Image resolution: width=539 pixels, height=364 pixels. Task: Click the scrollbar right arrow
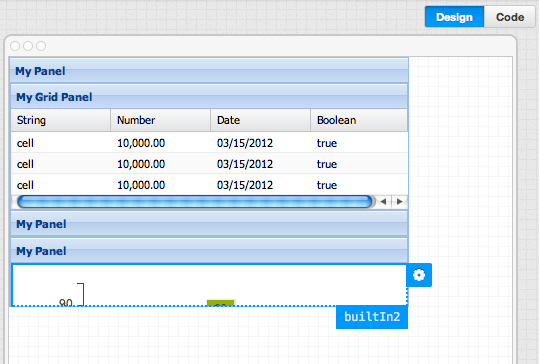click(x=399, y=202)
